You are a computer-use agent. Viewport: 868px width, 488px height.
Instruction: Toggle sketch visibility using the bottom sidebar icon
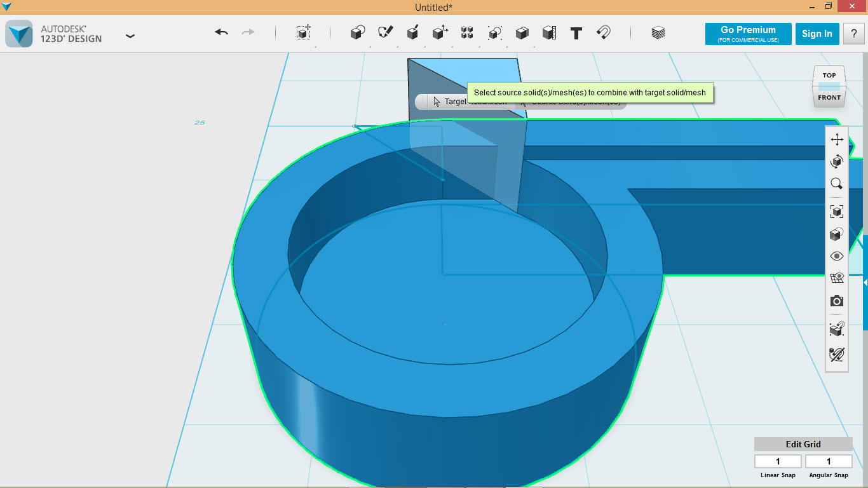(x=836, y=355)
